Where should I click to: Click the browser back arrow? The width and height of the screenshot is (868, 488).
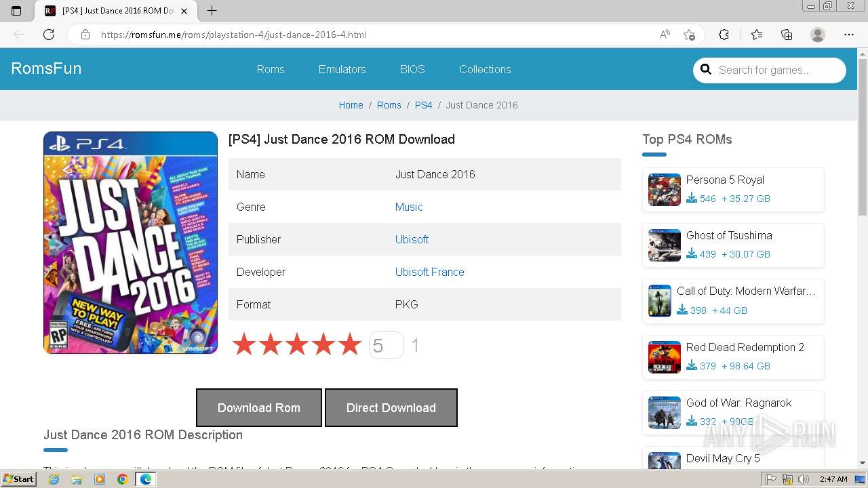[x=19, y=35]
